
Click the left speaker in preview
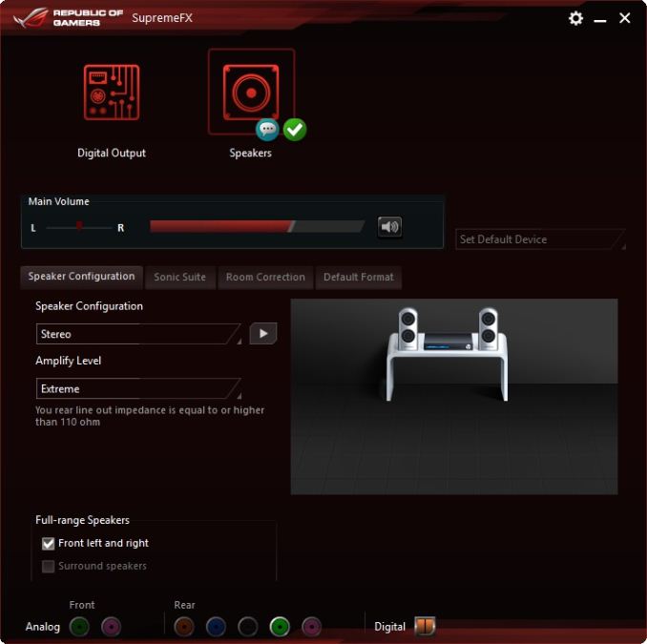click(x=407, y=329)
